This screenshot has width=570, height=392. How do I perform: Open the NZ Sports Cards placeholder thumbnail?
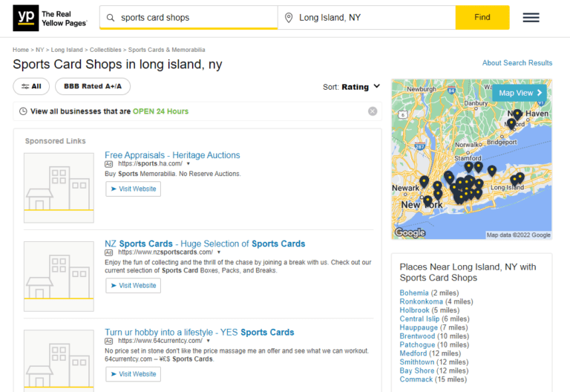(59, 276)
